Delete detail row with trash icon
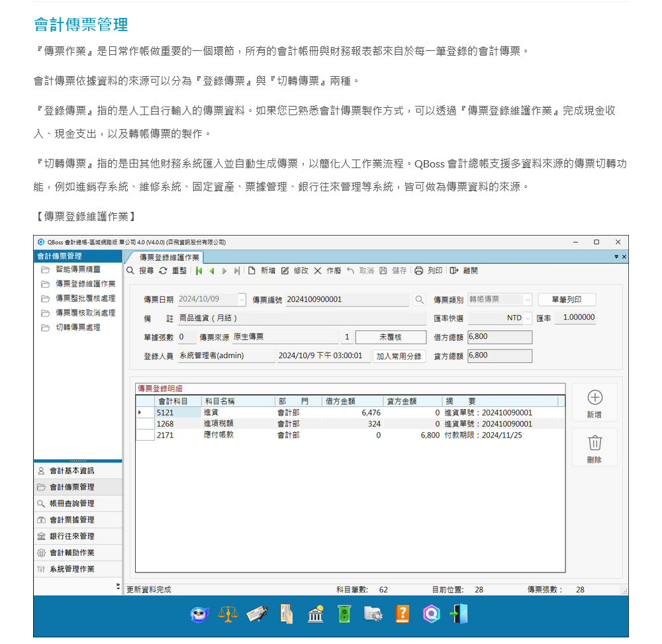Viewport: 662px width, 644px height. [x=594, y=448]
